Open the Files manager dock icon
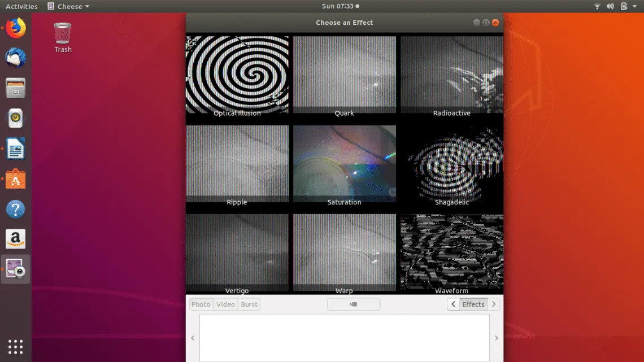The height and width of the screenshot is (362, 644). tap(16, 89)
